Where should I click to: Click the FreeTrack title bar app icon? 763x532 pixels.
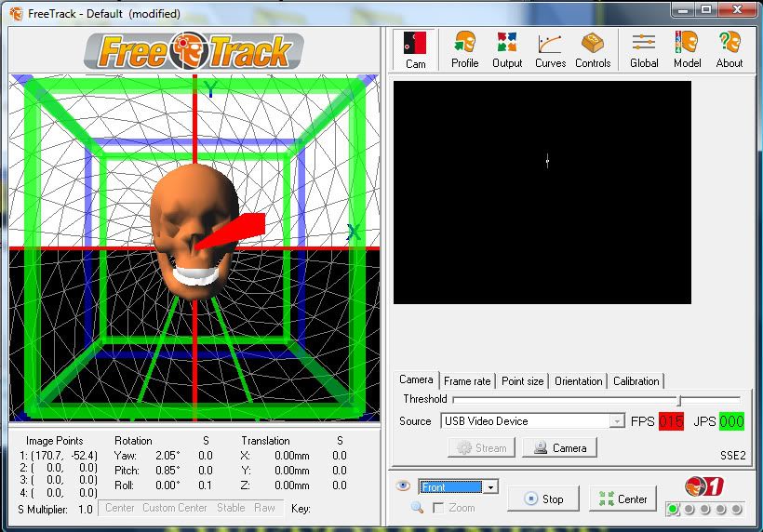pos(16,14)
